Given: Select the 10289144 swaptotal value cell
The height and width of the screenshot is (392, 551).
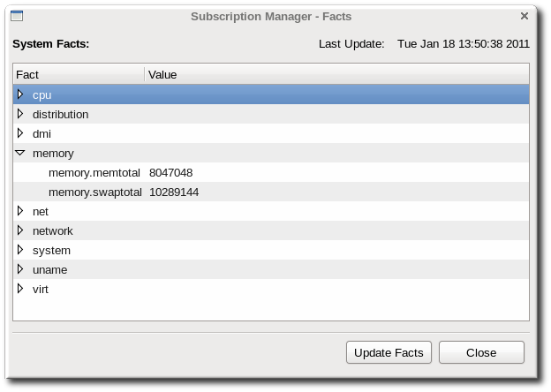Looking at the screenshot, I should [x=174, y=192].
